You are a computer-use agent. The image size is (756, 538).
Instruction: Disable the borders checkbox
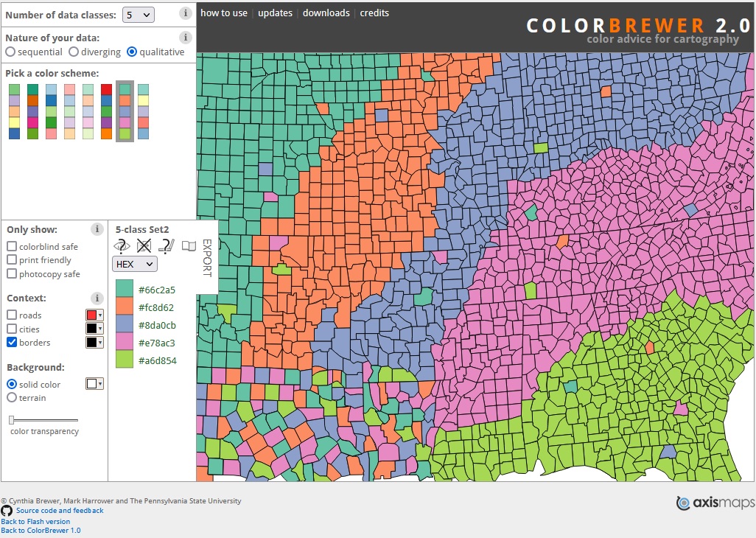12,343
